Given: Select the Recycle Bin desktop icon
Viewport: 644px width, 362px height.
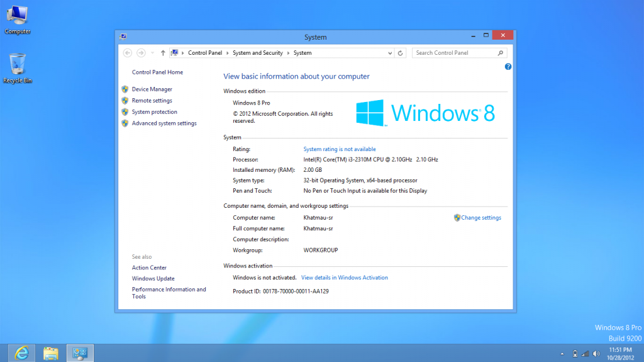Looking at the screenshot, I should coord(17,68).
